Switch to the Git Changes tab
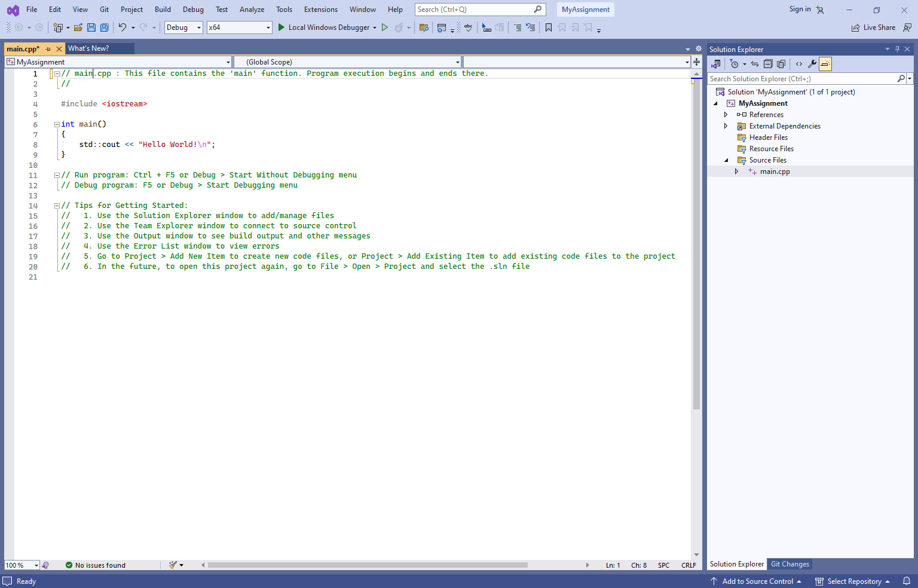 pos(790,563)
